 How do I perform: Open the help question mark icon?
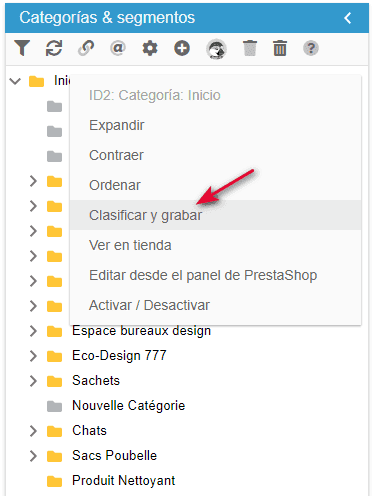coord(311,48)
